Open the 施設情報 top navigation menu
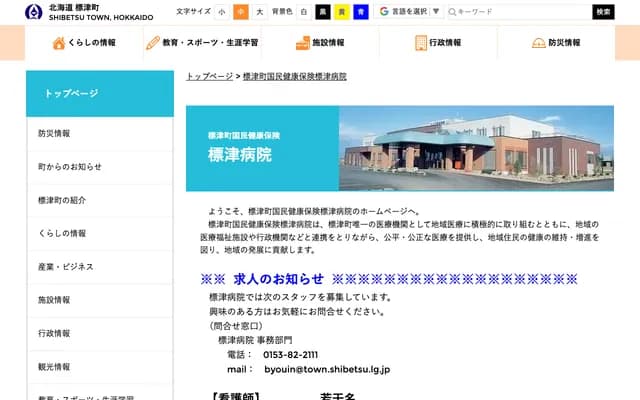 coord(320,43)
